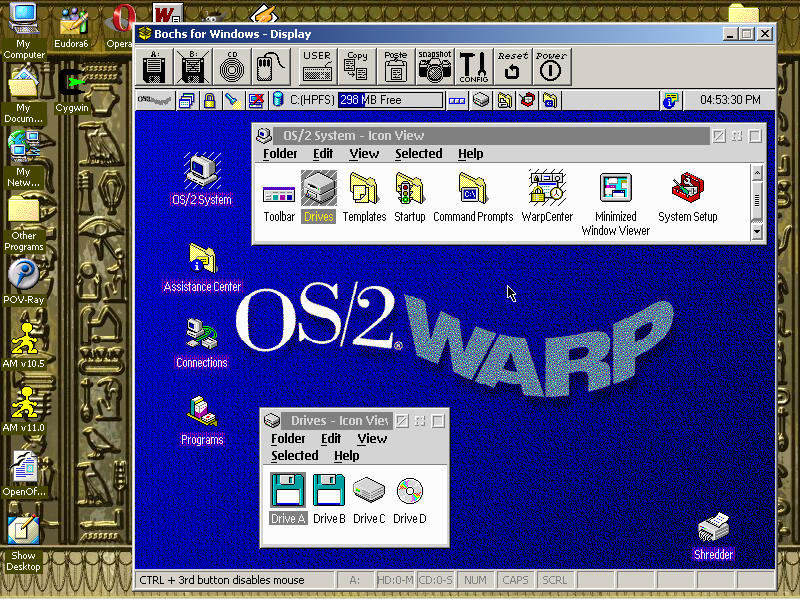Open the Drives window title-bar icon menu
Screen dimensions: 800x600
pos(272,420)
